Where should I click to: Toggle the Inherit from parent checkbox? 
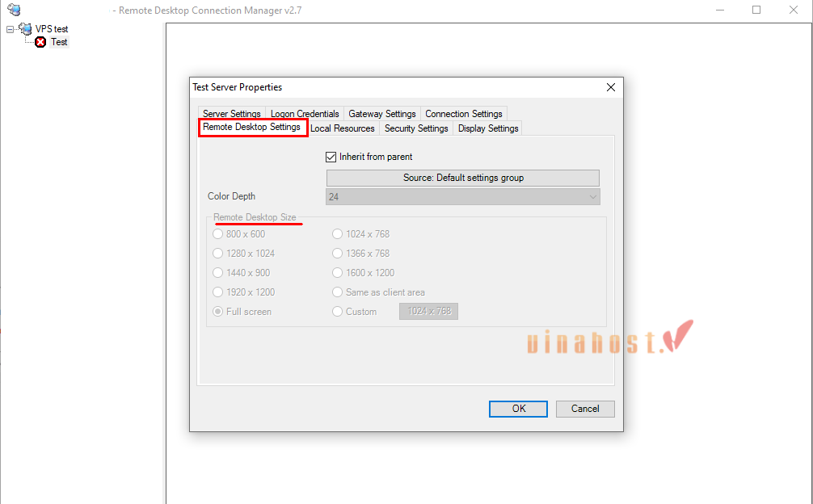click(x=331, y=156)
